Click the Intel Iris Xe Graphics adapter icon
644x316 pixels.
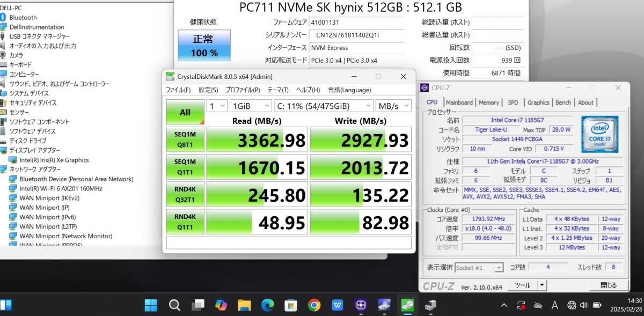13,160
